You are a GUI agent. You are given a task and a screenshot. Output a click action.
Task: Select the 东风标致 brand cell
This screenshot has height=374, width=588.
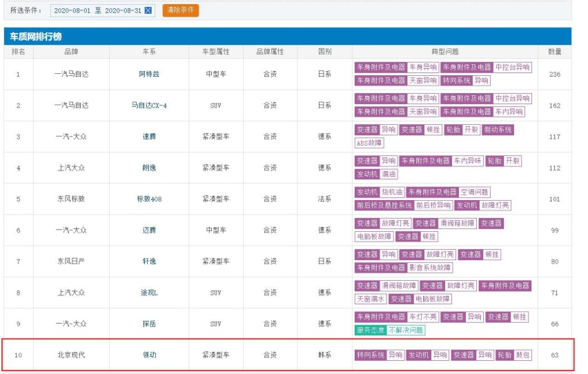pos(71,199)
